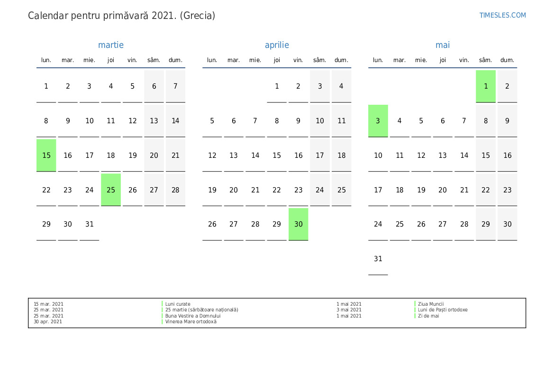Select day 9 in mai
554x392 pixels.
click(507, 121)
